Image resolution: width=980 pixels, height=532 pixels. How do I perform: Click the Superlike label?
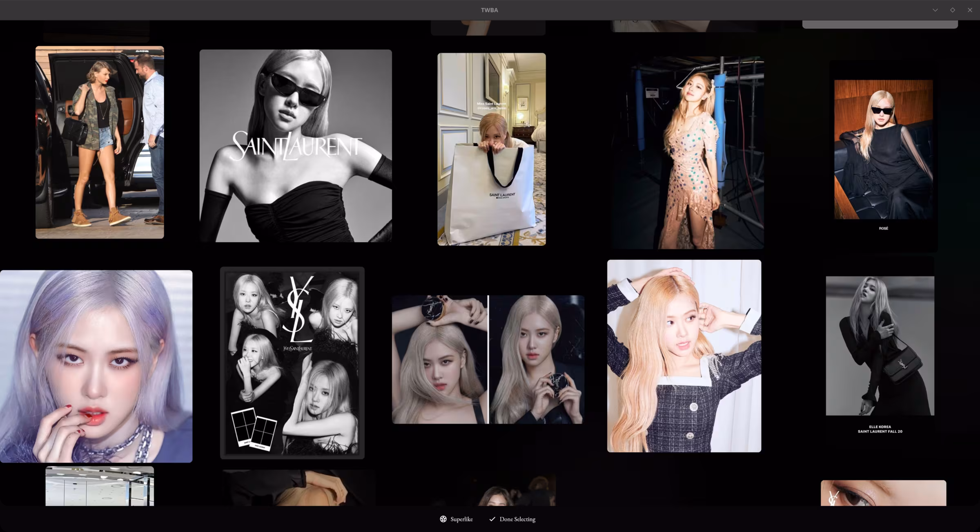pos(461,519)
